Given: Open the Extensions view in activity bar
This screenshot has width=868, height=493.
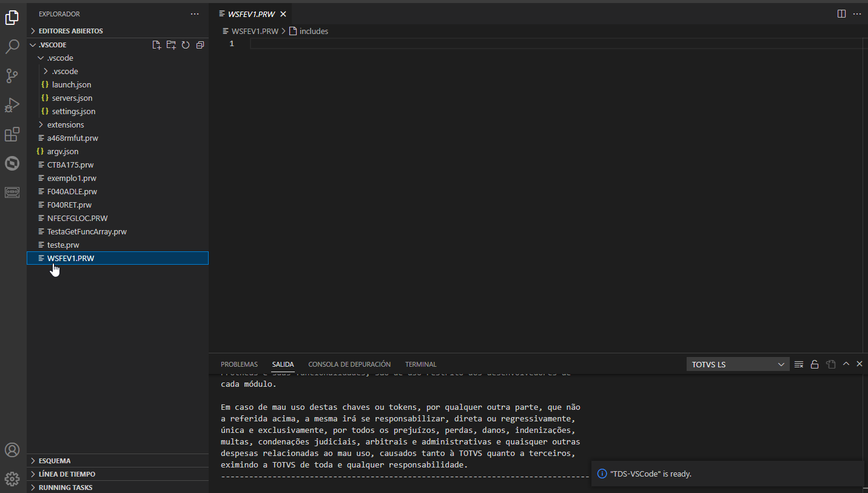Looking at the screenshot, I should point(12,134).
